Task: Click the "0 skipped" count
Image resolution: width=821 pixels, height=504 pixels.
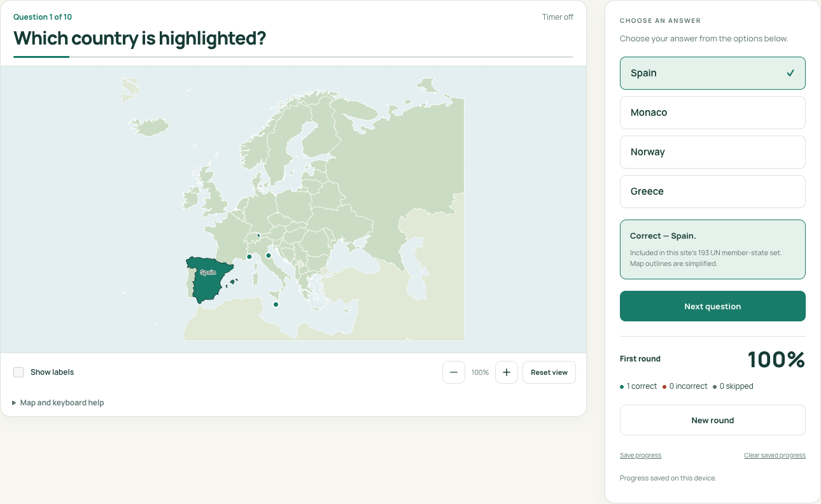Action: pos(733,386)
